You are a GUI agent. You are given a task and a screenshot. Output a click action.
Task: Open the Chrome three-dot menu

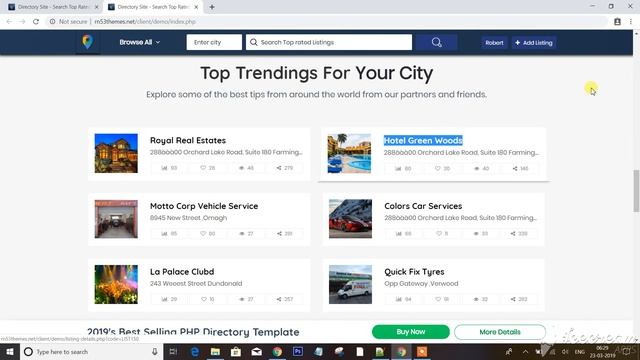(x=631, y=22)
